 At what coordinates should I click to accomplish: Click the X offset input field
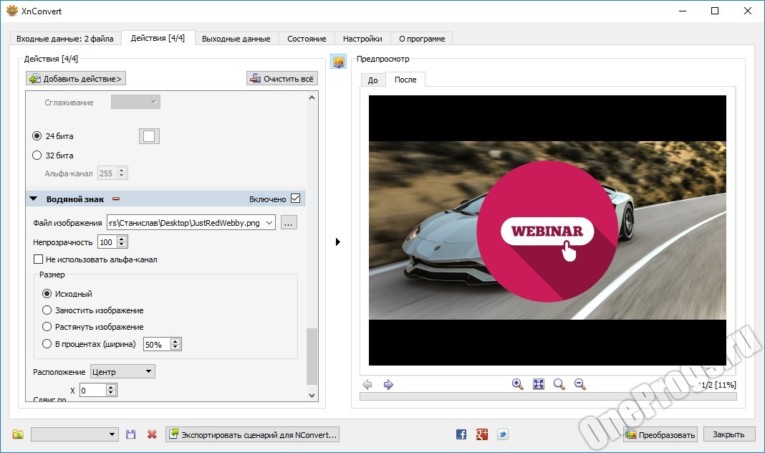93,390
